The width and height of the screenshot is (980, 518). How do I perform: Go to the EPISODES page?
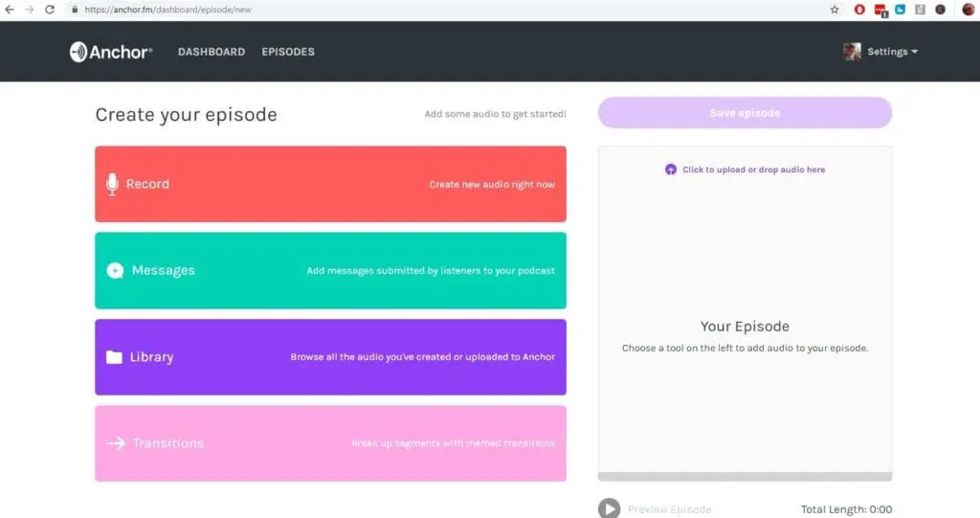click(x=288, y=52)
